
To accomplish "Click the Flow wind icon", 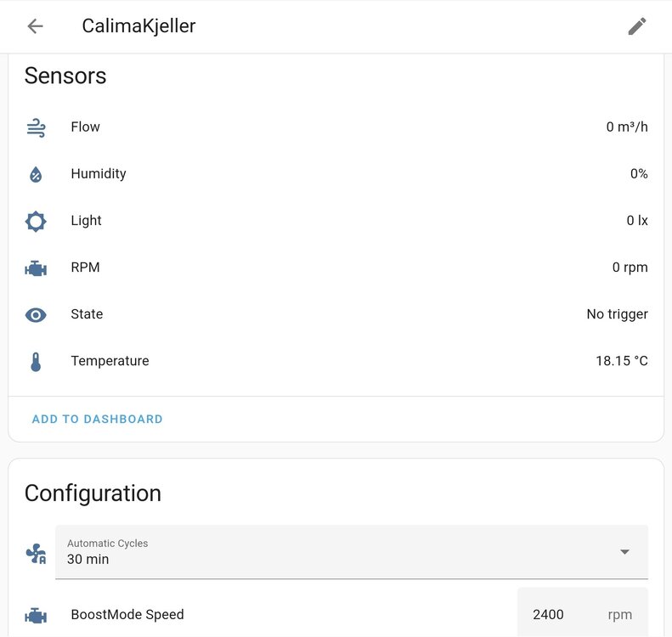I will [x=36, y=127].
